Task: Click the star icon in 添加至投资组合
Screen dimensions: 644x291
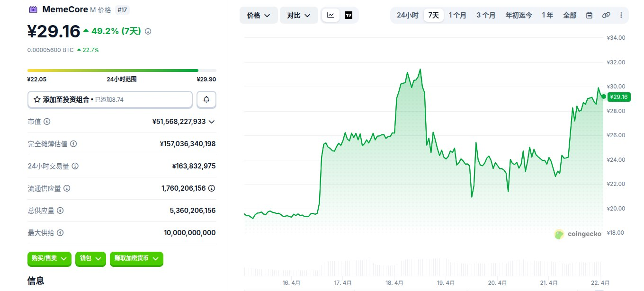Action: pos(37,100)
